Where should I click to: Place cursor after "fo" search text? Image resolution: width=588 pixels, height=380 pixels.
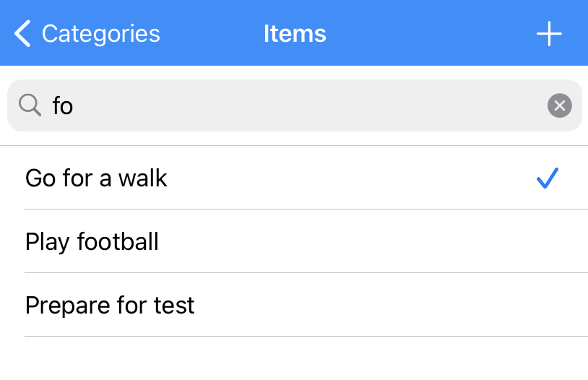74,105
